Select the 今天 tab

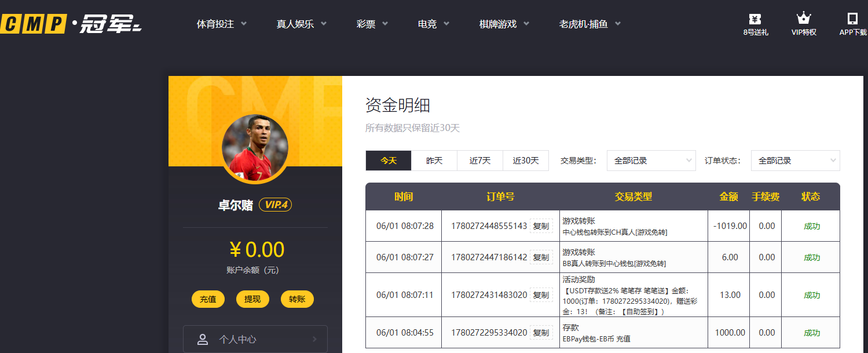389,161
